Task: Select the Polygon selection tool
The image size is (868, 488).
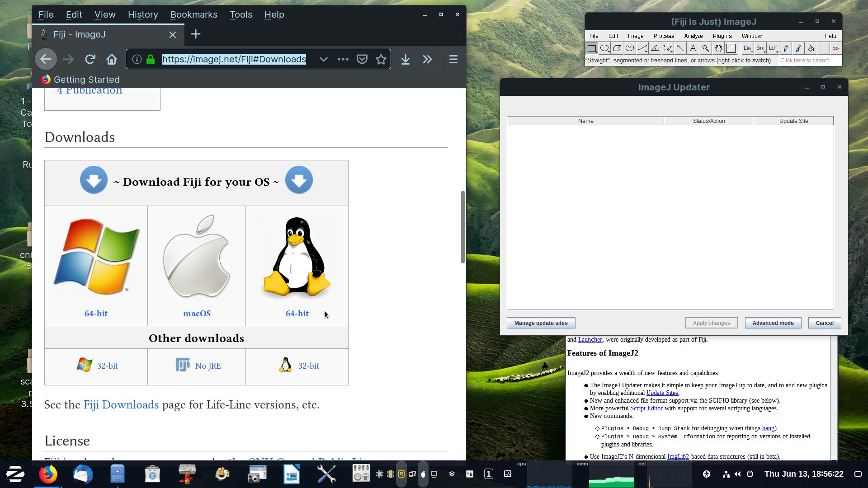Action: coord(617,48)
